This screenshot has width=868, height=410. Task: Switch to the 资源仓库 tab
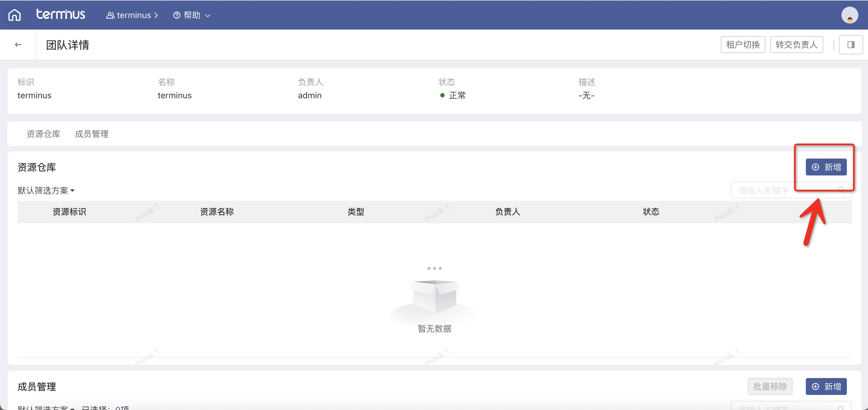pos(43,134)
